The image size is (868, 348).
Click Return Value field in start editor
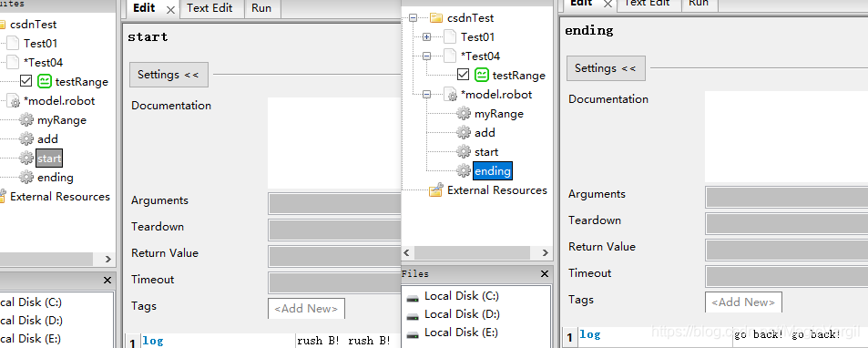click(334, 256)
